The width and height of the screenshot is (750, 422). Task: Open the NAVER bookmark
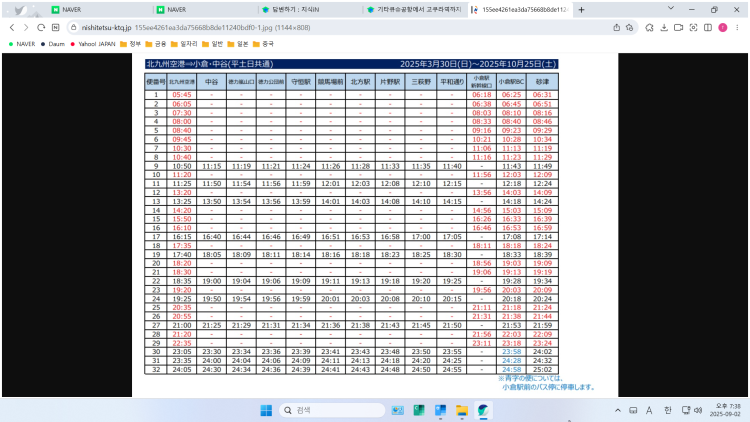[22, 44]
